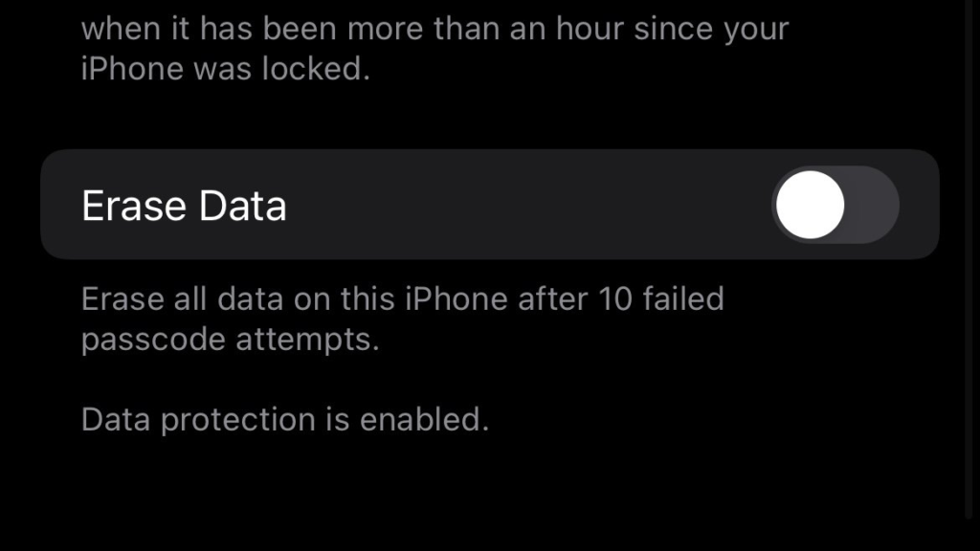Click the 'iPhone was locked.' text line
The height and width of the screenshot is (551, 980).
tap(226, 69)
